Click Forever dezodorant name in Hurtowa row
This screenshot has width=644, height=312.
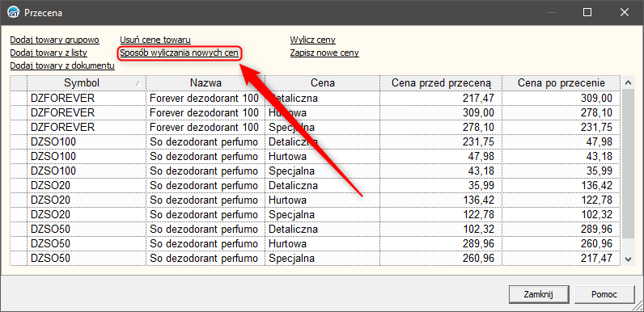coord(204,112)
